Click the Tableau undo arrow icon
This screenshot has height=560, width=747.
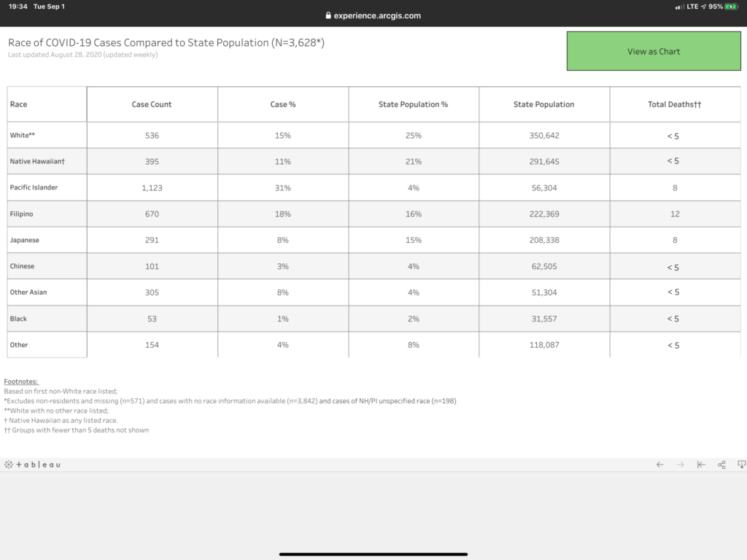(659, 464)
